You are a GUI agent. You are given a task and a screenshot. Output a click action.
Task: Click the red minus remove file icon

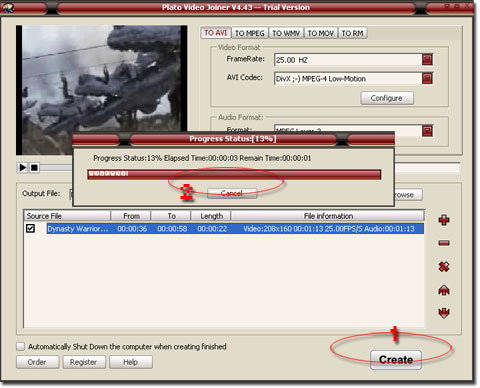coord(444,243)
